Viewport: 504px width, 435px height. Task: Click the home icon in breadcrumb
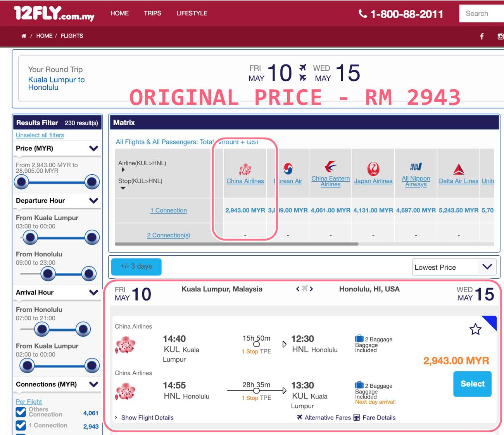click(24, 36)
